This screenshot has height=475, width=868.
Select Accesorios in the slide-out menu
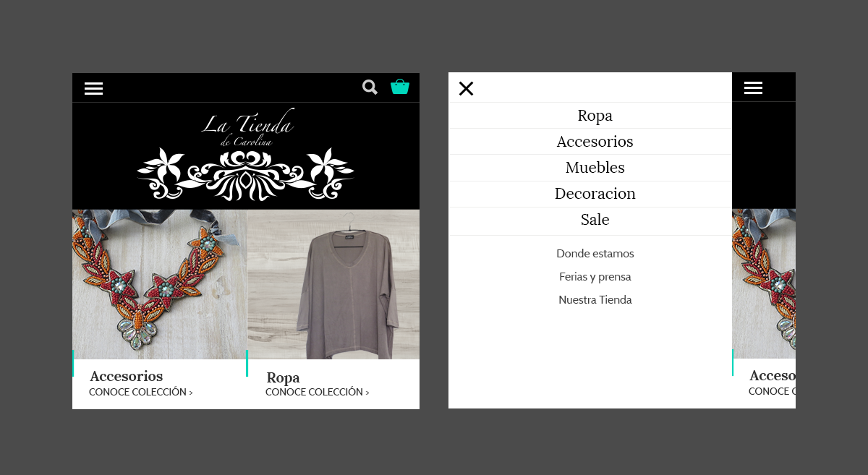[595, 142]
